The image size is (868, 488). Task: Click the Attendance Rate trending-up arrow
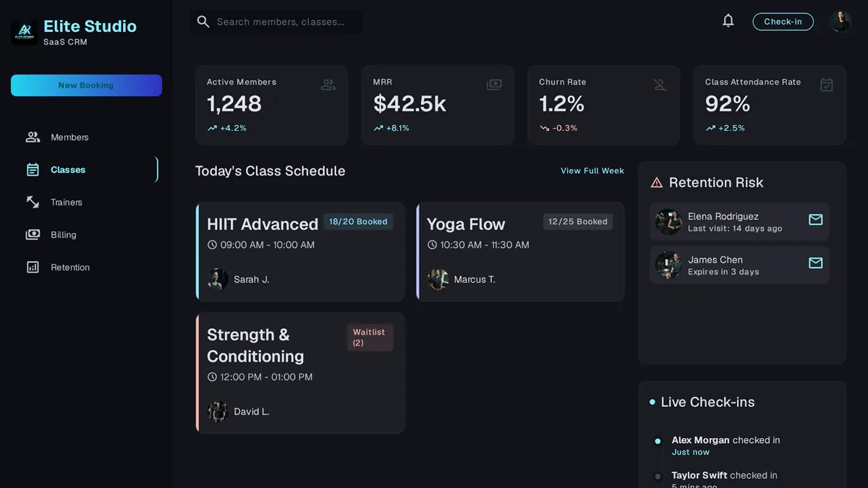pos(710,128)
